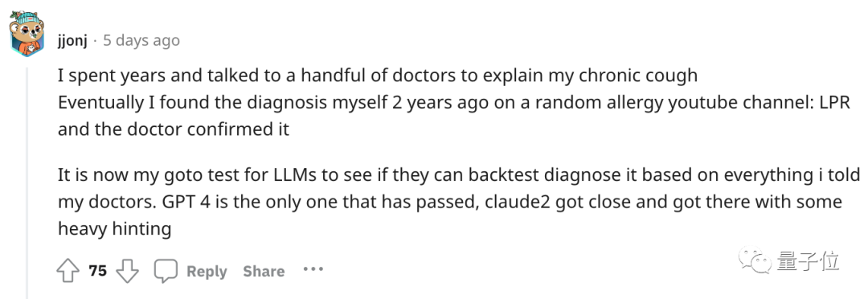Click the Reply text button
This screenshot has width=868, height=299.
click(207, 272)
